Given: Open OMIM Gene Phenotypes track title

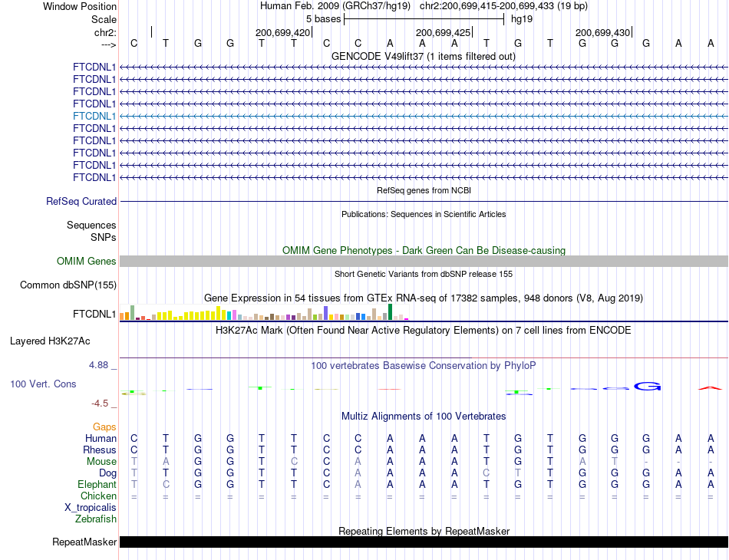Looking at the screenshot, I should pos(424,251).
